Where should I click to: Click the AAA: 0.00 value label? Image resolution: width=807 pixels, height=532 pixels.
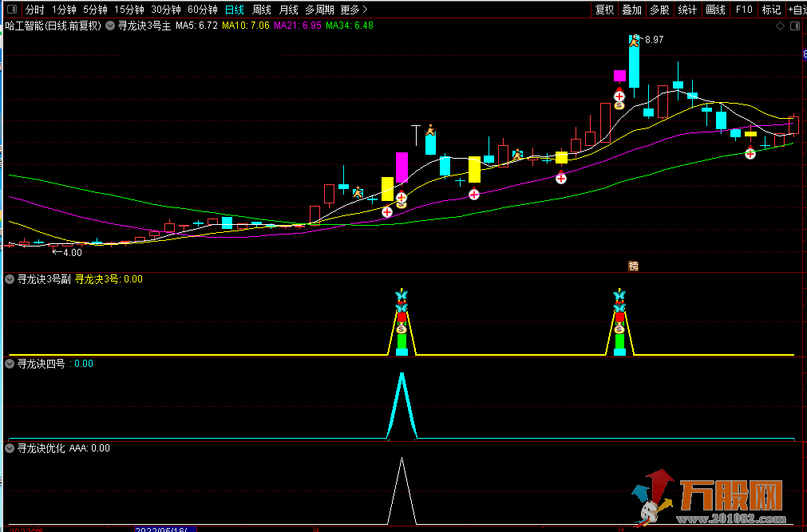coord(89,448)
